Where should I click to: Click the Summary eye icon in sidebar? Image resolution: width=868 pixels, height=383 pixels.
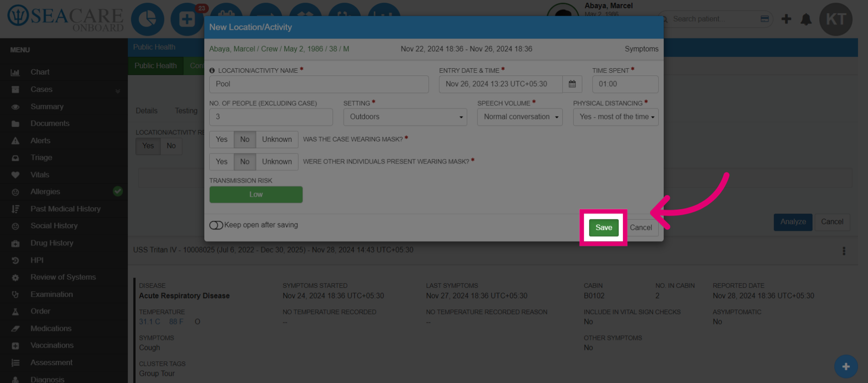15,107
